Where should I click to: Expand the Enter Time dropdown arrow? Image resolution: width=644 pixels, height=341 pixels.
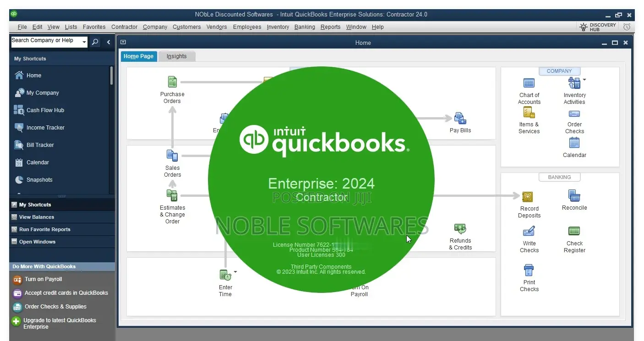pyautogui.click(x=235, y=272)
